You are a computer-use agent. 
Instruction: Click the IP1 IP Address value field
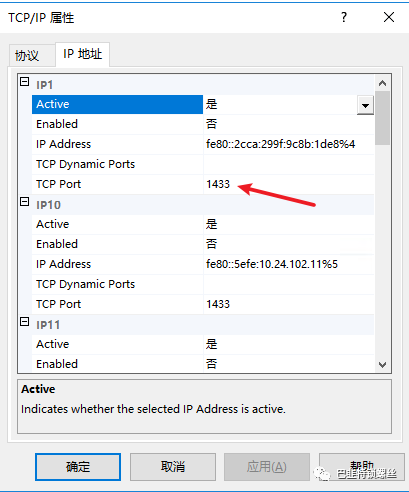coord(288,144)
